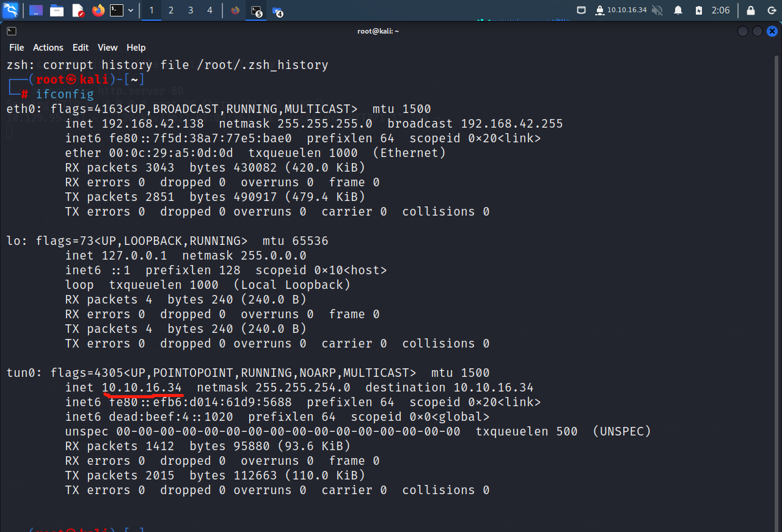
Task: Open the clock showing 2:06
Action: pos(721,10)
